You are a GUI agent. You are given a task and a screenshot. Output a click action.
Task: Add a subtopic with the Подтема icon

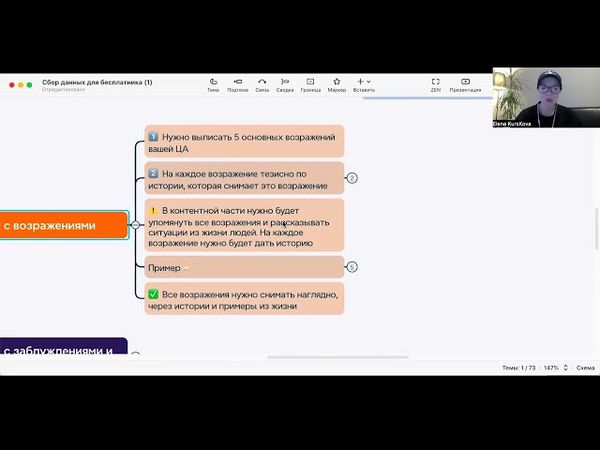237,84
